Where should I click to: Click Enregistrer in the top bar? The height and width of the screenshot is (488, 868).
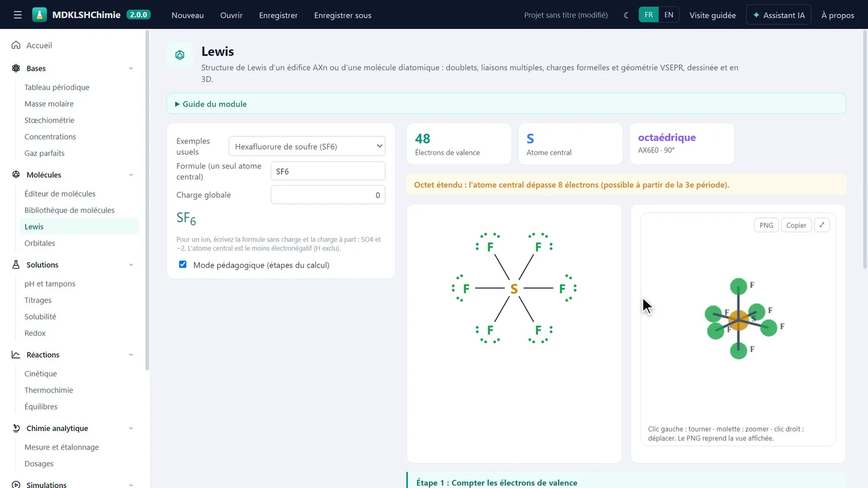pyautogui.click(x=278, y=15)
